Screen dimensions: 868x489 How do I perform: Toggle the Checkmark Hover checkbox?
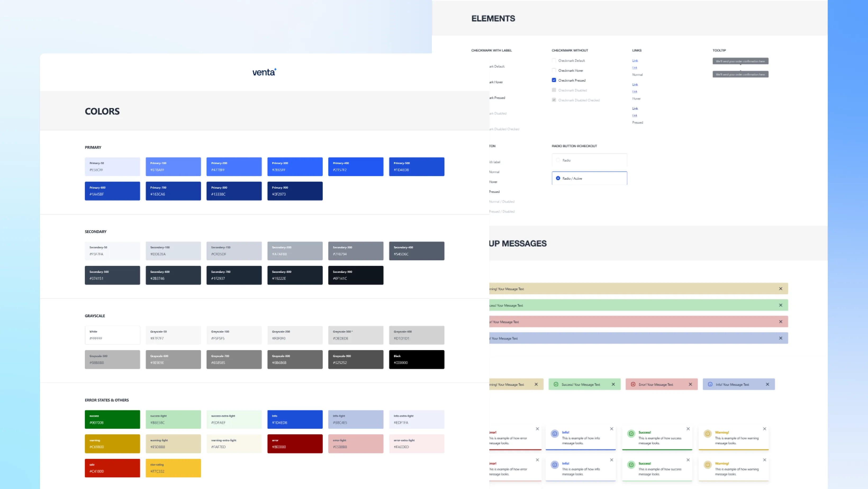pos(554,70)
